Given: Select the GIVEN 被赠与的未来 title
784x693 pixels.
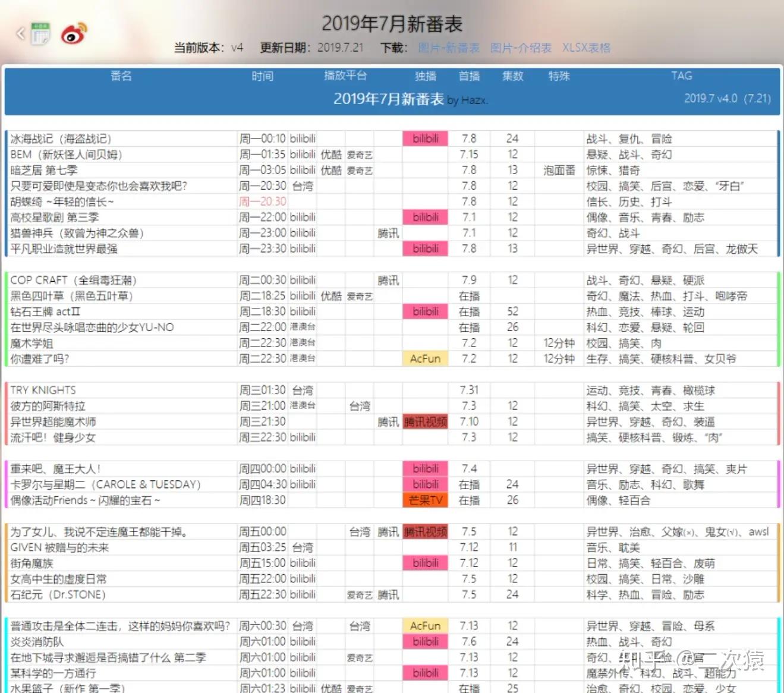Looking at the screenshot, I should [x=59, y=547].
